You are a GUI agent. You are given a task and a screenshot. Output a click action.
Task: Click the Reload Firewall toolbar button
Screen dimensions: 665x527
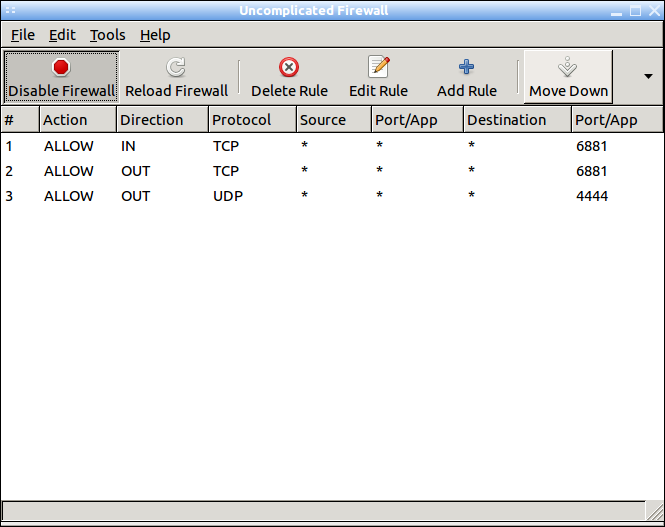(176, 77)
